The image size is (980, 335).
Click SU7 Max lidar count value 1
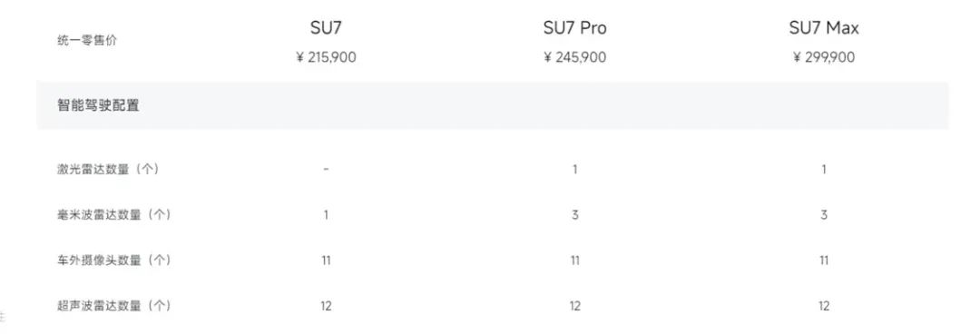tap(824, 170)
